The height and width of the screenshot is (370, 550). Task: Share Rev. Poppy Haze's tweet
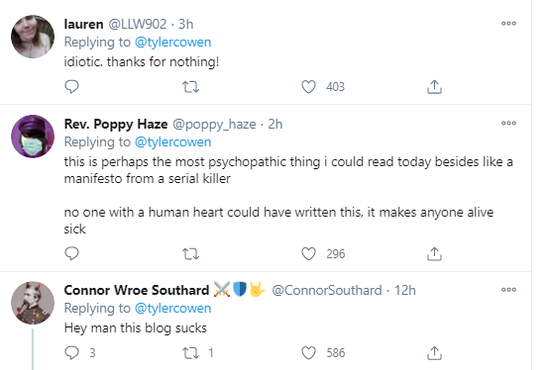coord(434,254)
